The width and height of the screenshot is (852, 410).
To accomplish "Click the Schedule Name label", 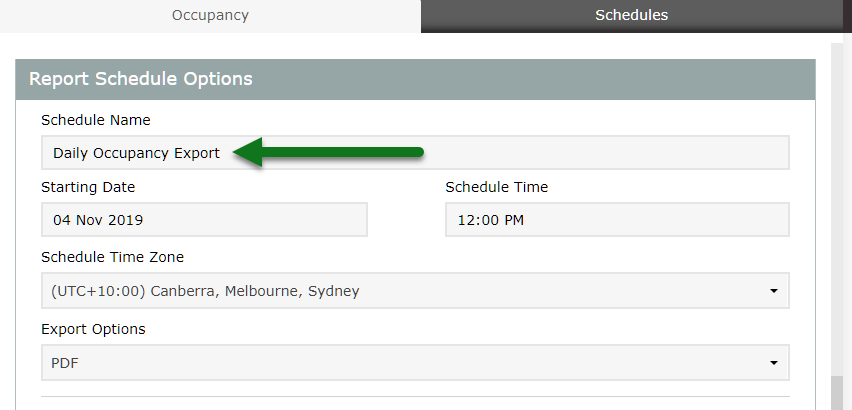I will click(x=96, y=120).
